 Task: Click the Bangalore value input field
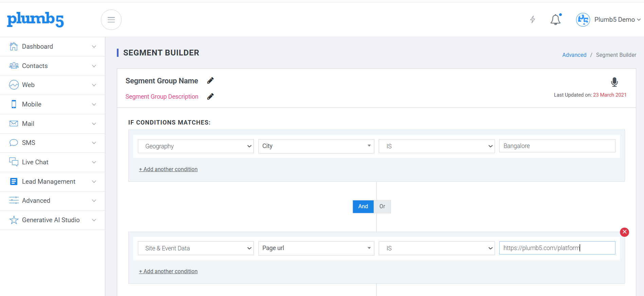[x=557, y=146]
